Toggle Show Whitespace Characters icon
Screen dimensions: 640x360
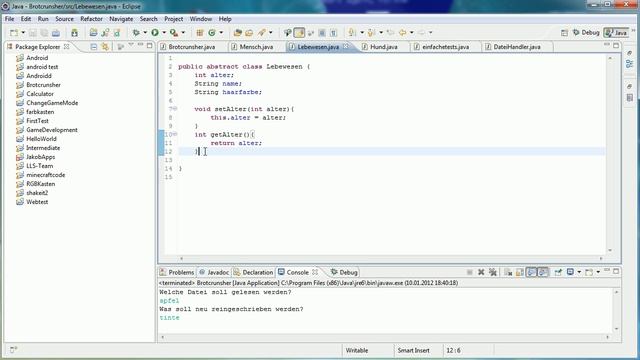pos(333,32)
